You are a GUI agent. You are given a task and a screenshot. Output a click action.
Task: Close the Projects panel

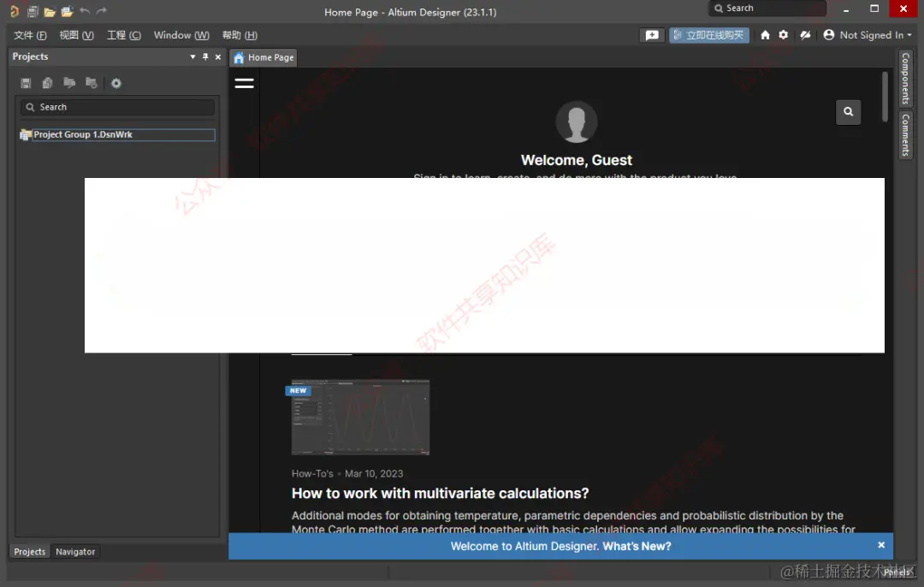point(218,56)
